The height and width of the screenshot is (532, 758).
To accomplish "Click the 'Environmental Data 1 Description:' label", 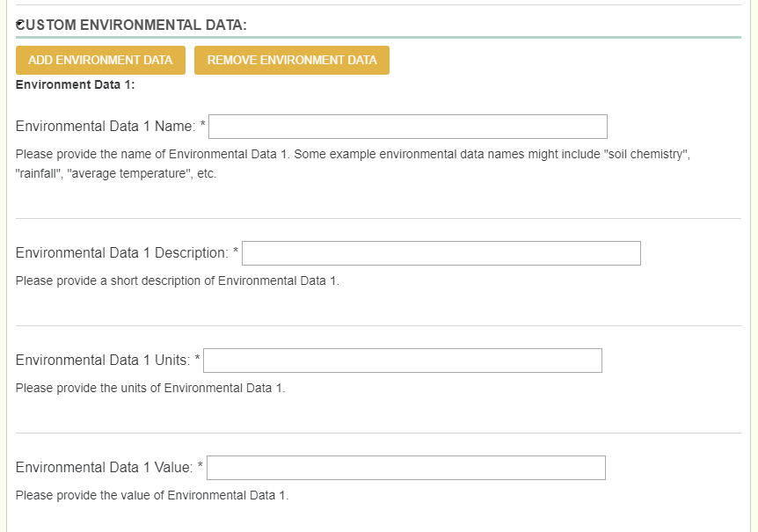I will pyautogui.click(x=122, y=253).
